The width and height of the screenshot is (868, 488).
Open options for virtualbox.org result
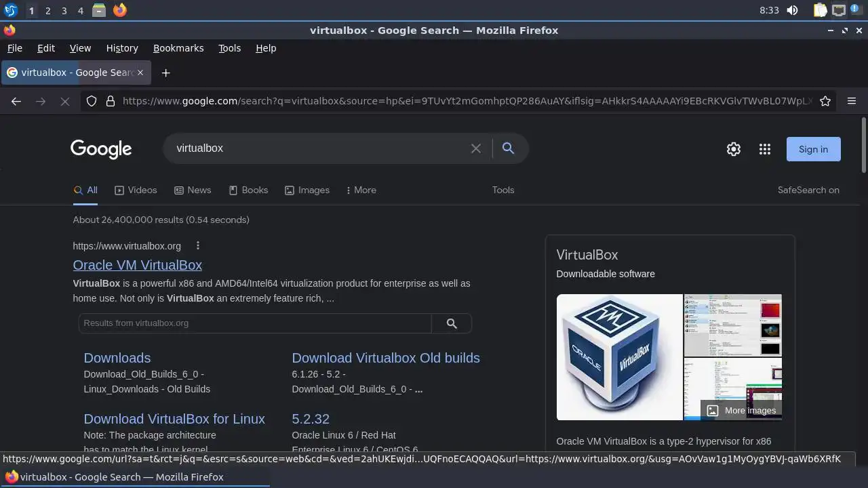point(197,246)
